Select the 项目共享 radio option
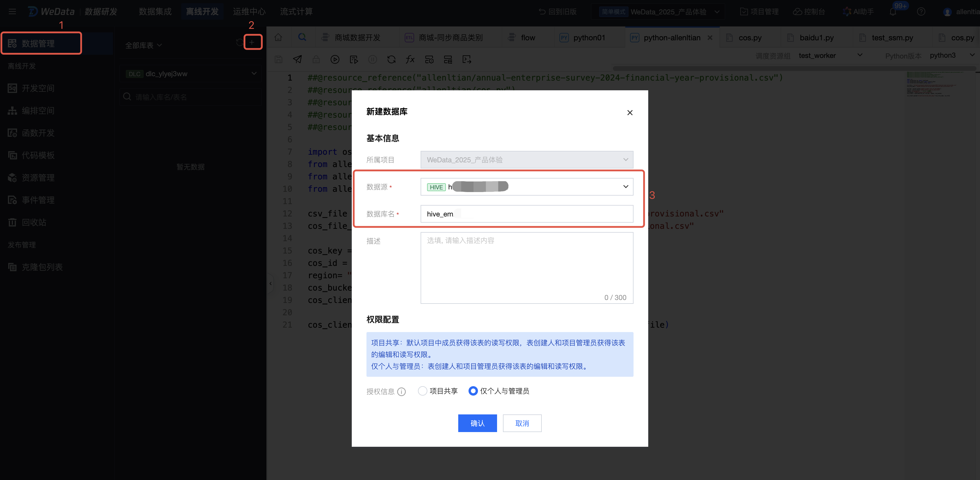Image resolution: width=980 pixels, height=480 pixels. [x=422, y=391]
